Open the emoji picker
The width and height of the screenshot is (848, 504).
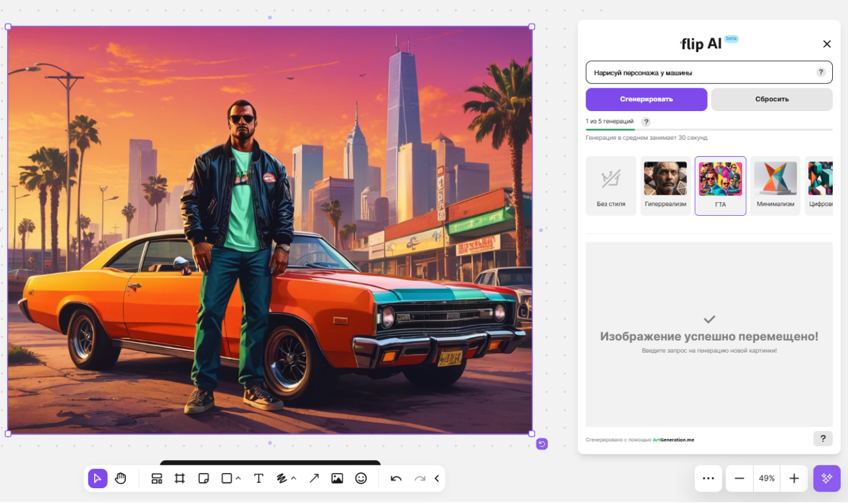(x=361, y=478)
